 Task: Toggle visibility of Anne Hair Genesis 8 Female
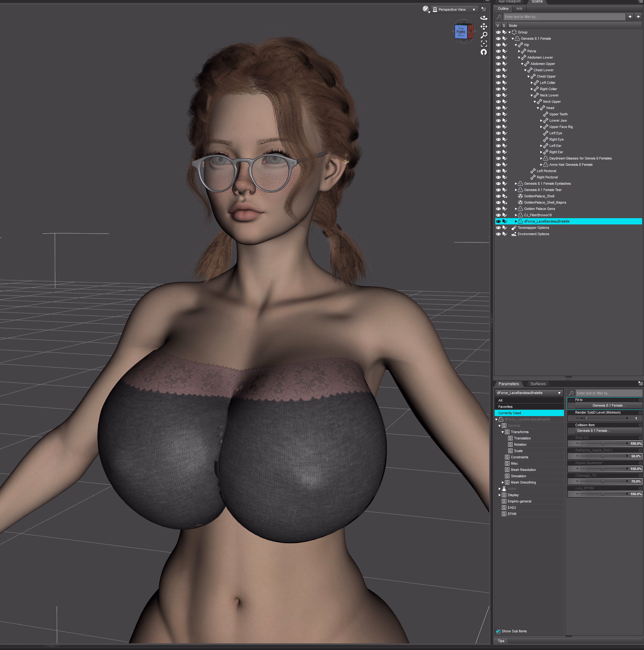point(498,165)
